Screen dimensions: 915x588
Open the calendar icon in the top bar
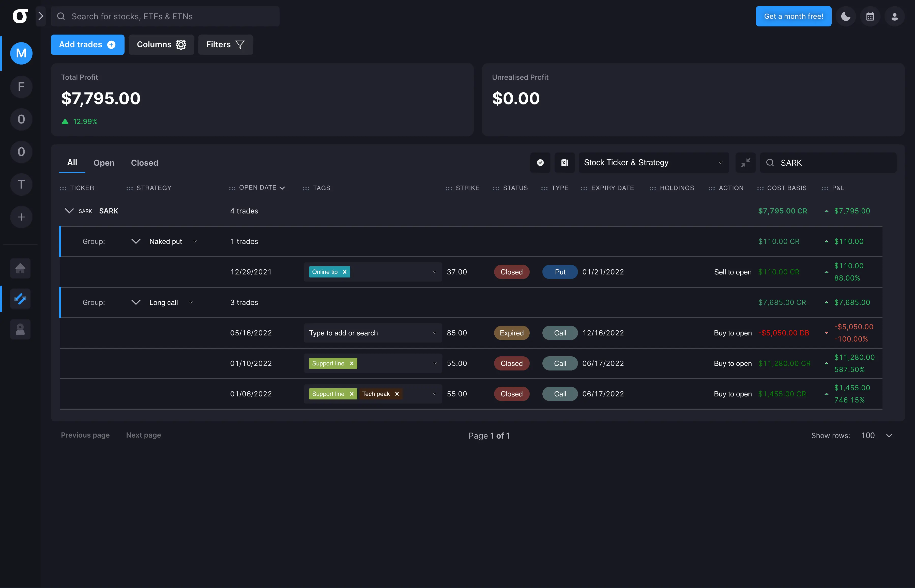click(870, 16)
